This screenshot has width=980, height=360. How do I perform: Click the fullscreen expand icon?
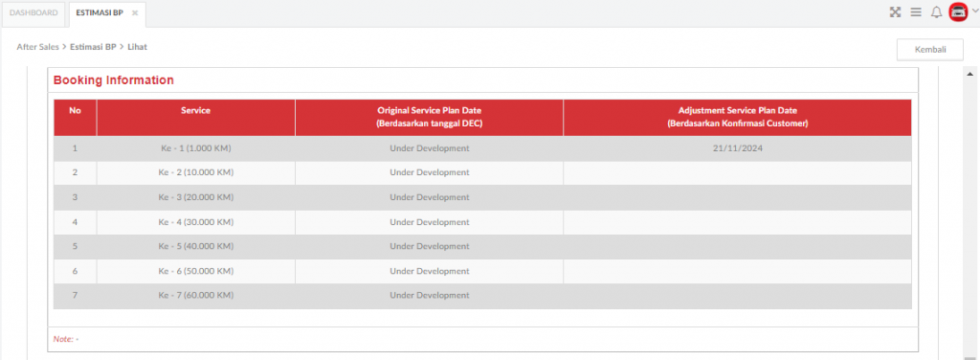(895, 11)
